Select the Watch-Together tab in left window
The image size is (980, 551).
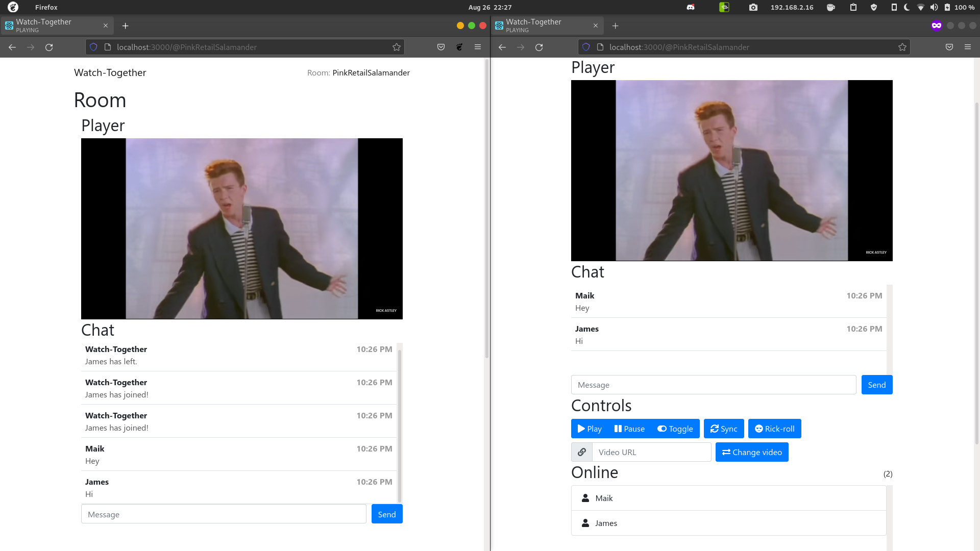point(57,26)
